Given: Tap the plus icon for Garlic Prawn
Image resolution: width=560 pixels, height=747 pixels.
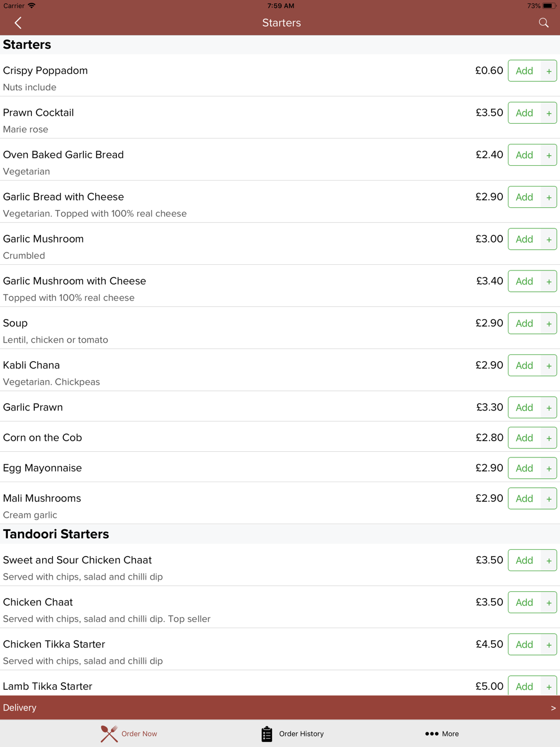Looking at the screenshot, I should [549, 408].
